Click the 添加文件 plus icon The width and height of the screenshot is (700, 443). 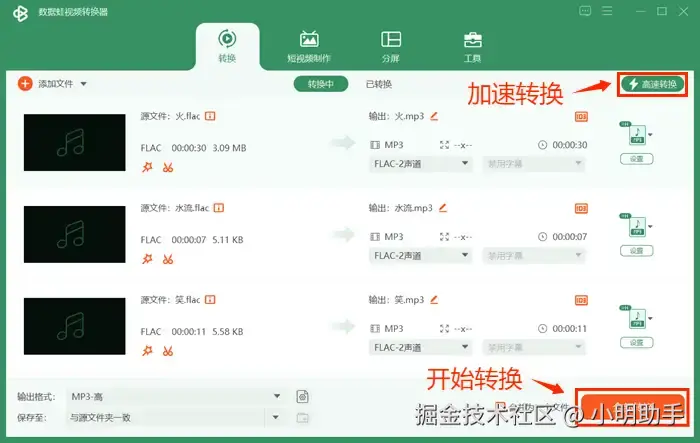point(25,84)
